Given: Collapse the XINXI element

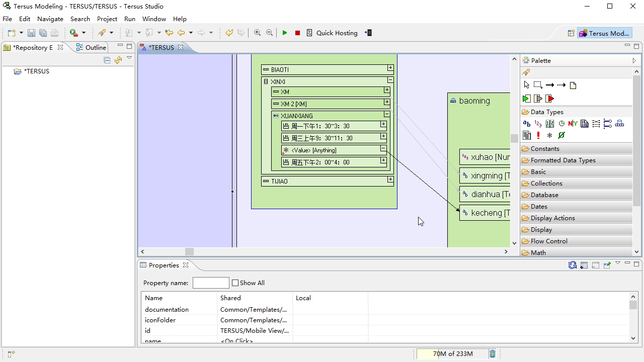Looking at the screenshot, I should (x=390, y=80).
